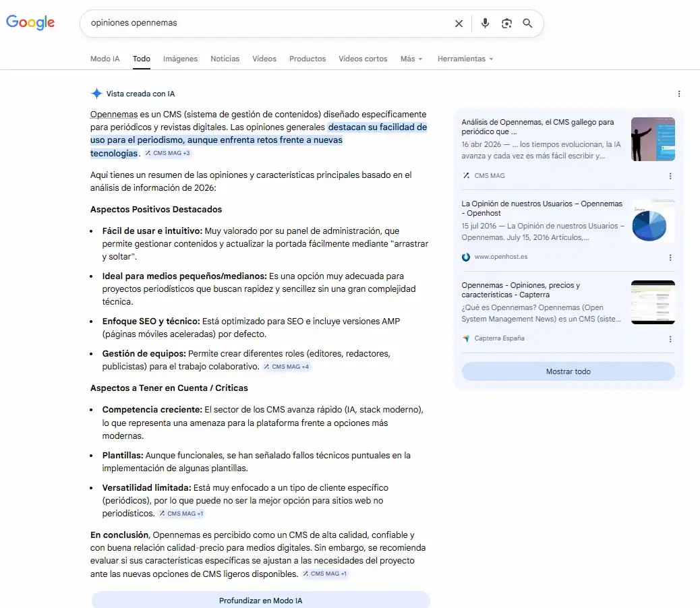Expand the Más dropdown menu
The height and width of the screenshot is (608, 700).
coord(411,59)
